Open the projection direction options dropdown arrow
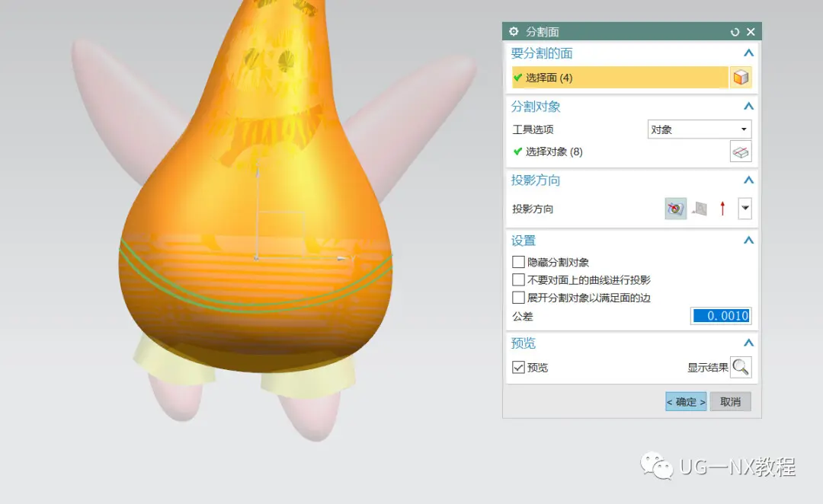 coord(745,209)
